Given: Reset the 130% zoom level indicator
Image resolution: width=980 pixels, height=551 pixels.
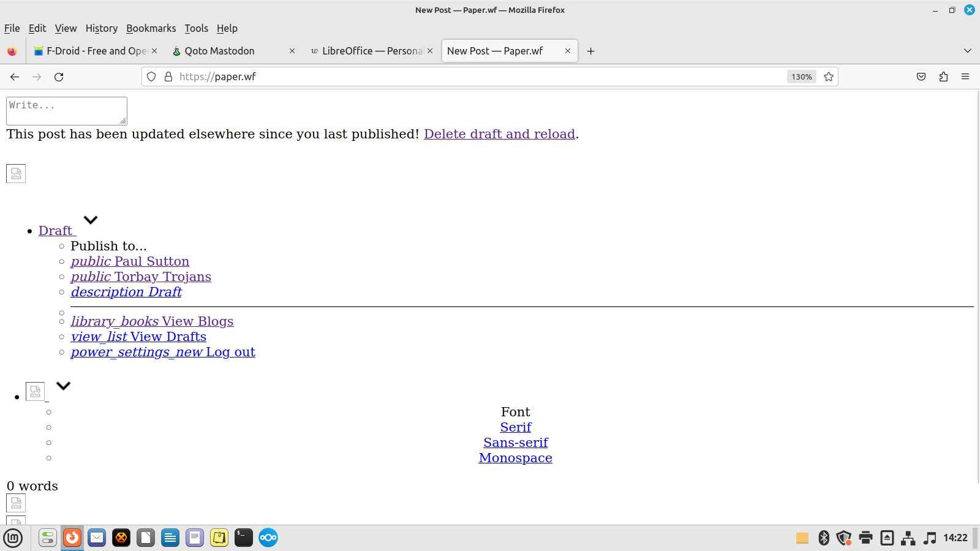Looking at the screenshot, I should (801, 77).
